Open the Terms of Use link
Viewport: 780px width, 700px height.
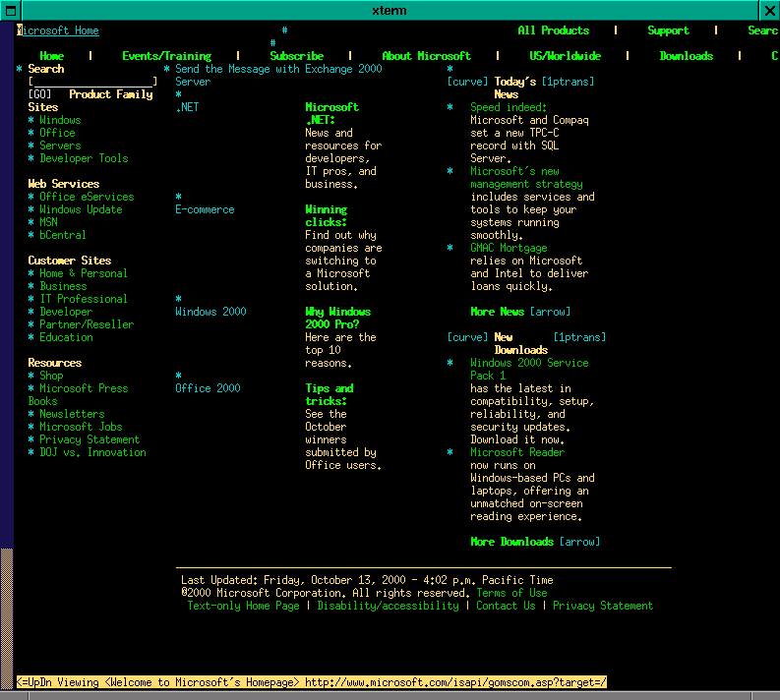point(511,594)
